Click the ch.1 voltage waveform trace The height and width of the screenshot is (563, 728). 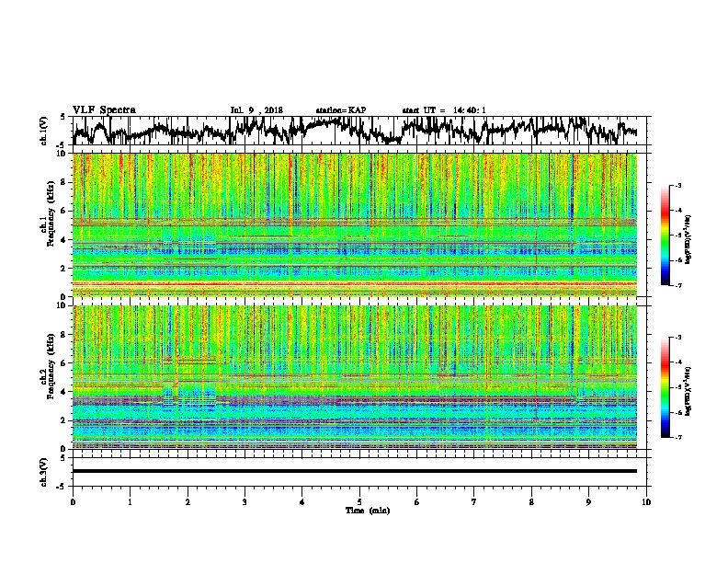(x=355, y=131)
